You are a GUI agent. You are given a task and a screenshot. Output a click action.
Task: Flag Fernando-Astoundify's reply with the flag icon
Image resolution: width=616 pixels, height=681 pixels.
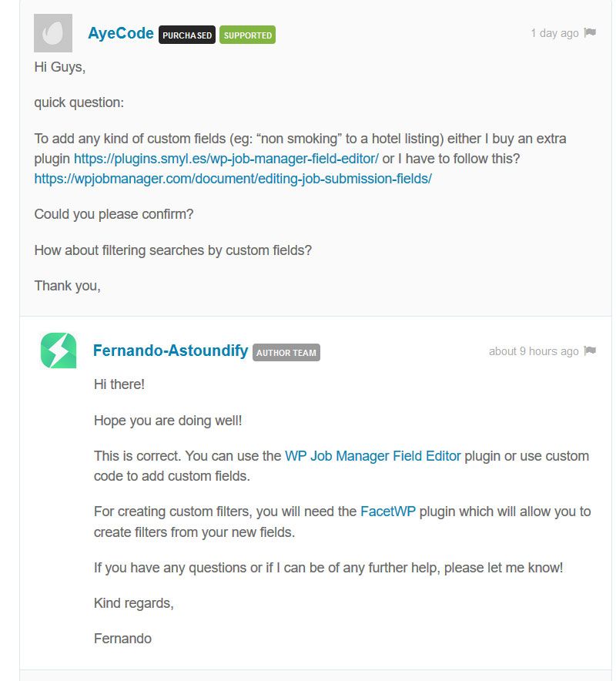tap(590, 351)
